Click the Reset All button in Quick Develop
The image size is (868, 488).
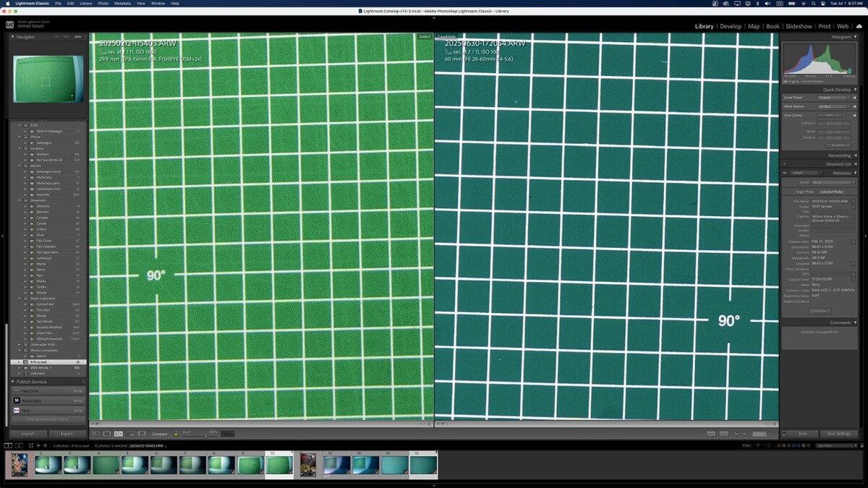(838, 145)
